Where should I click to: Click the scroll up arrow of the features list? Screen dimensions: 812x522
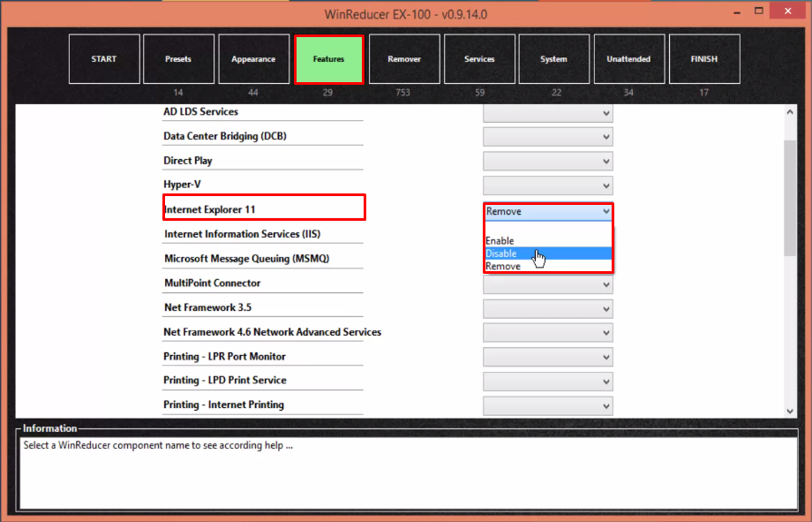click(790, 112)
